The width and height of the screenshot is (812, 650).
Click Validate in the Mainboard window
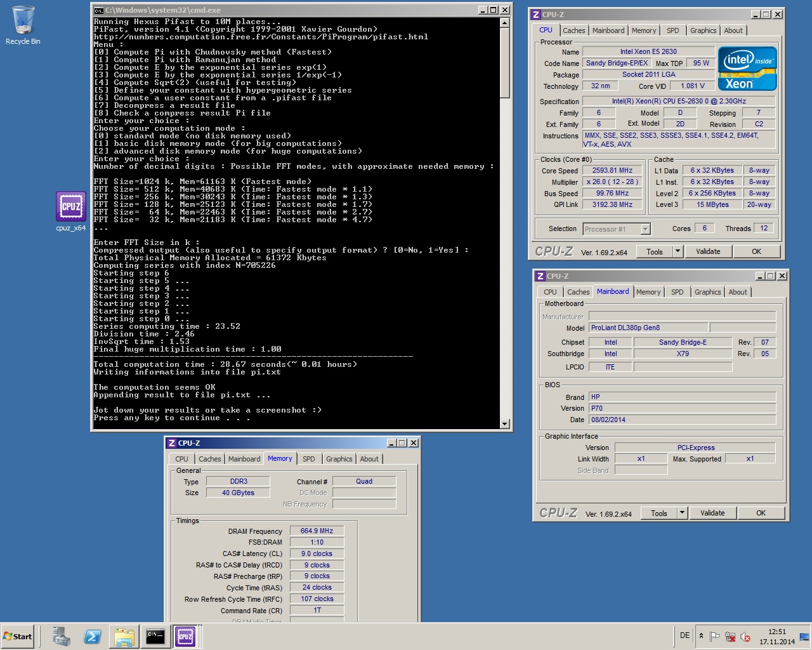(x=712, y=513)
